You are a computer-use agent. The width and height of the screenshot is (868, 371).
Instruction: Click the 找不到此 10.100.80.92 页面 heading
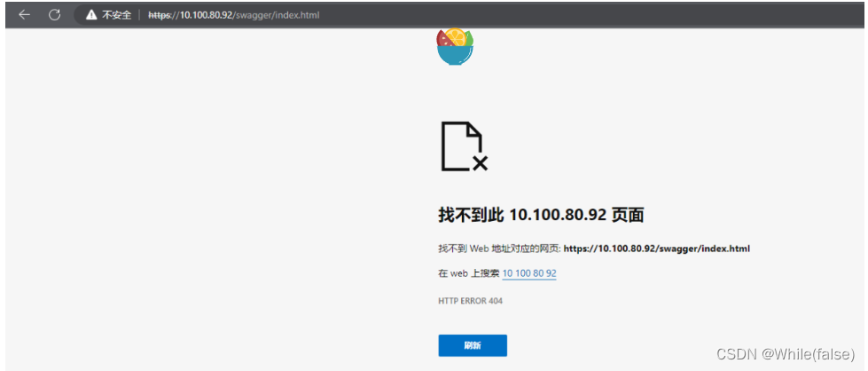(541, 215)
